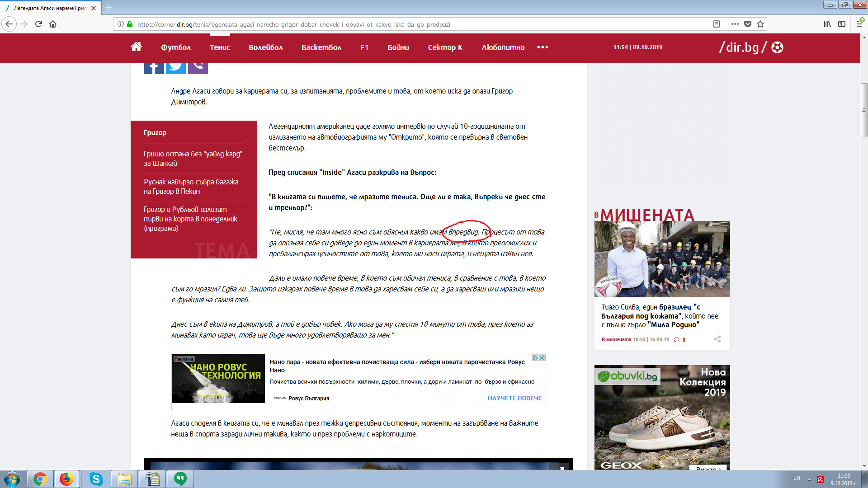Image resolution: width=868 pixels, height=488 pixels.
Task: Open Skype from the taskbar
Action: click(96, 479)
